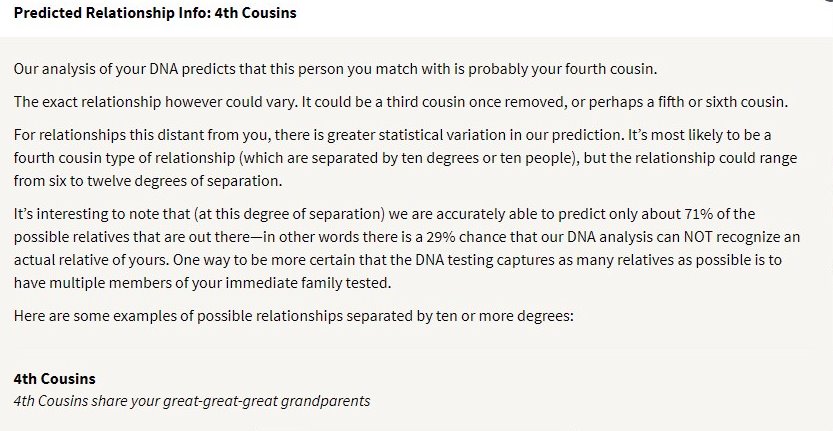The width and height of the screenshot is (833, 431).
Task: Click the words 'fifth or sixth cousin'
Action: coord(721,102)
